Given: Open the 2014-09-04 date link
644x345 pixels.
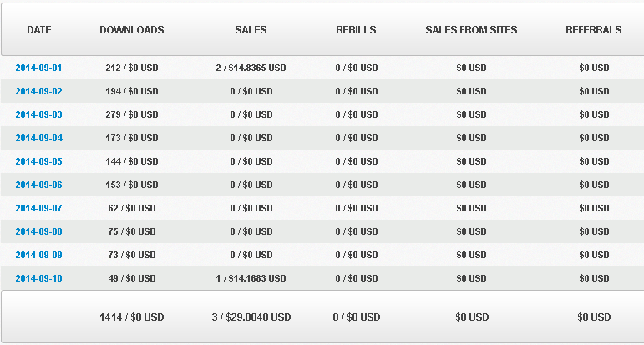Looking at the screenshot, I should tap(38, 138).
